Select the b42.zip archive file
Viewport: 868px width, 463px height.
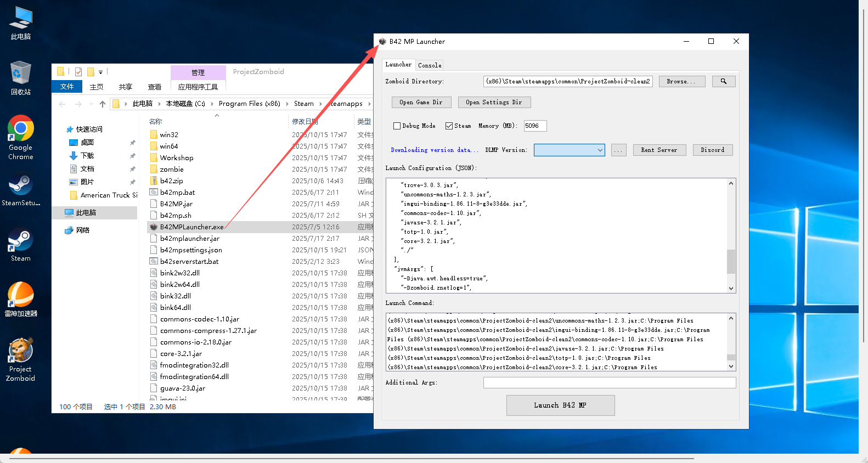(171, 181)
